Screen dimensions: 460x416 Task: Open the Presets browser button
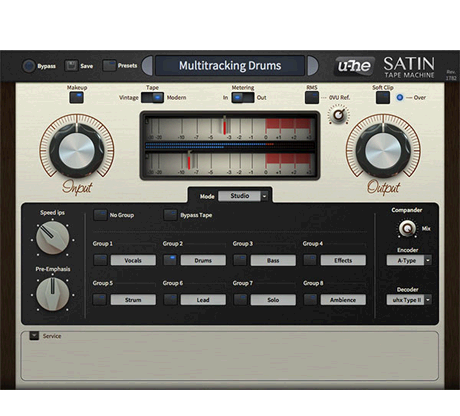(x=109, y=66)
